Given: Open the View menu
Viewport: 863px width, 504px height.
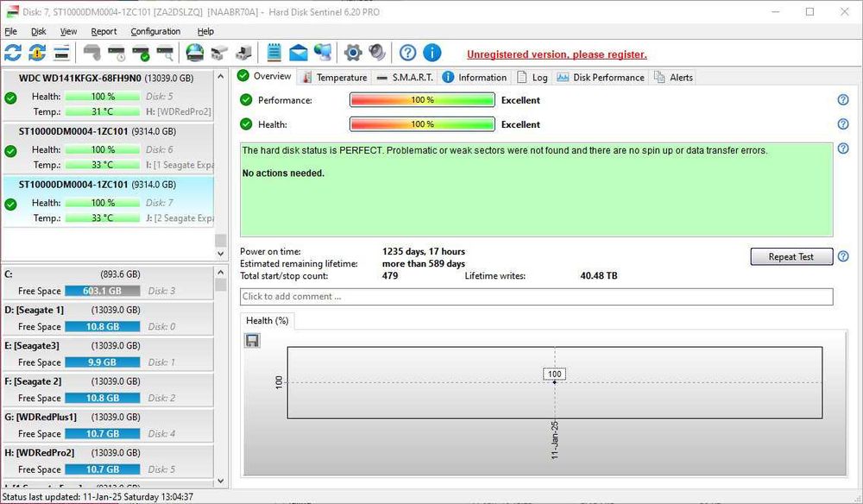Looking at the screenshot, I should 68,31.
